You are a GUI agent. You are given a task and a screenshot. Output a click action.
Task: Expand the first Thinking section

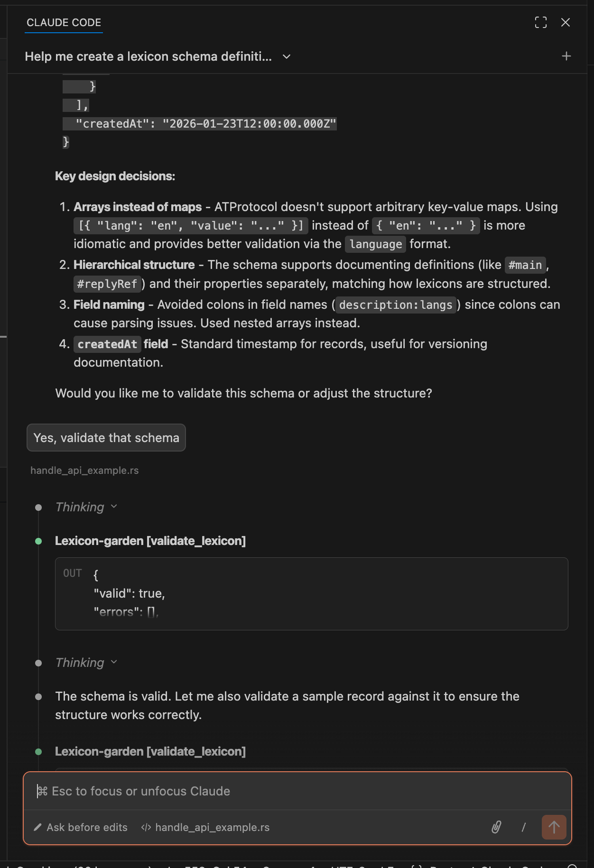coord(86,507)
